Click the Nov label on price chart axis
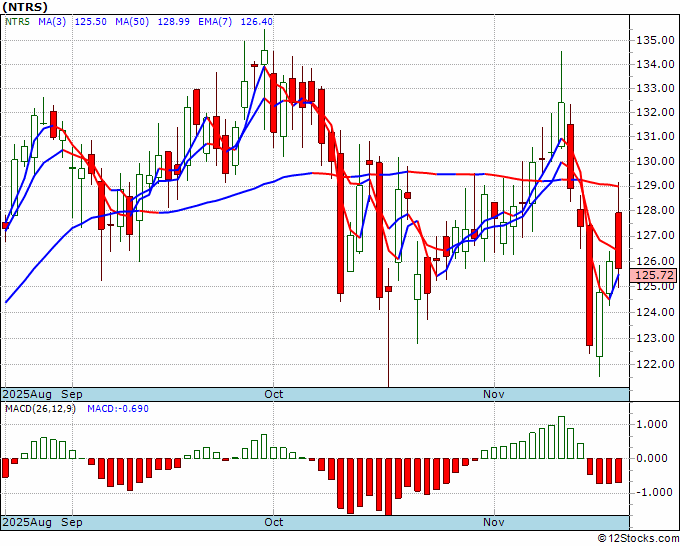This screenshot has height=546, width=680. [494, 395]
